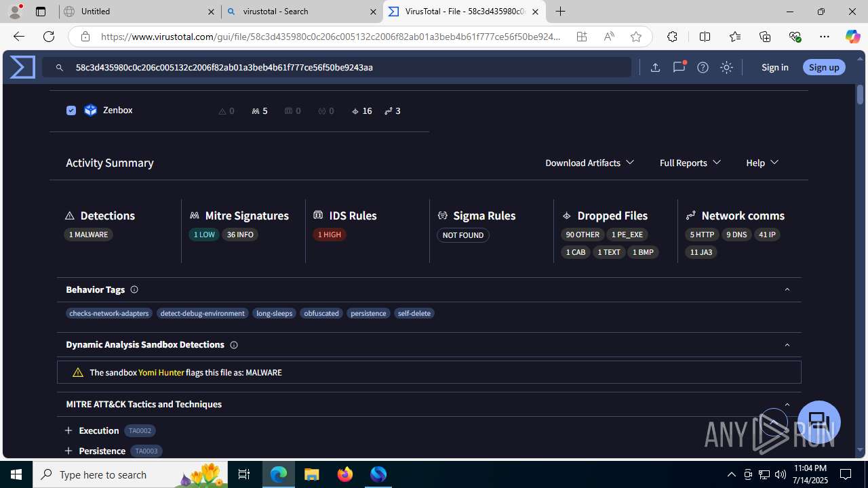Click the 1 LOW mitre badge
The height and width of the screenshot is (488, 868).
[x=204, y=235]
